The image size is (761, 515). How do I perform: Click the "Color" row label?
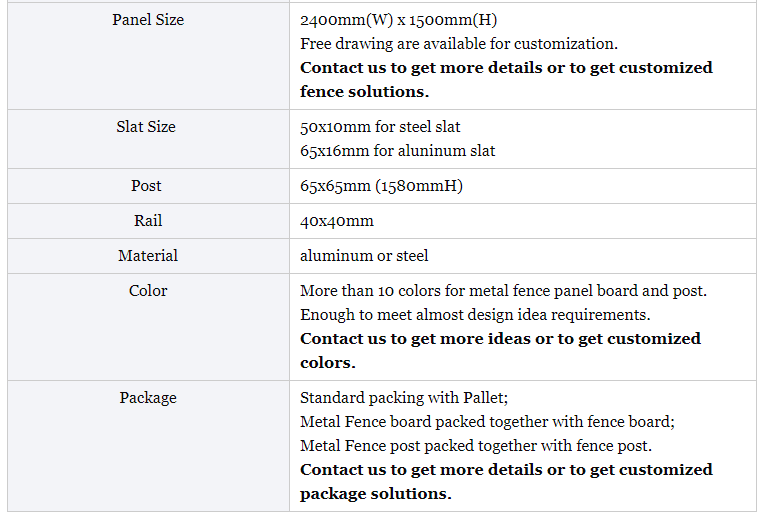pos(148,291)
